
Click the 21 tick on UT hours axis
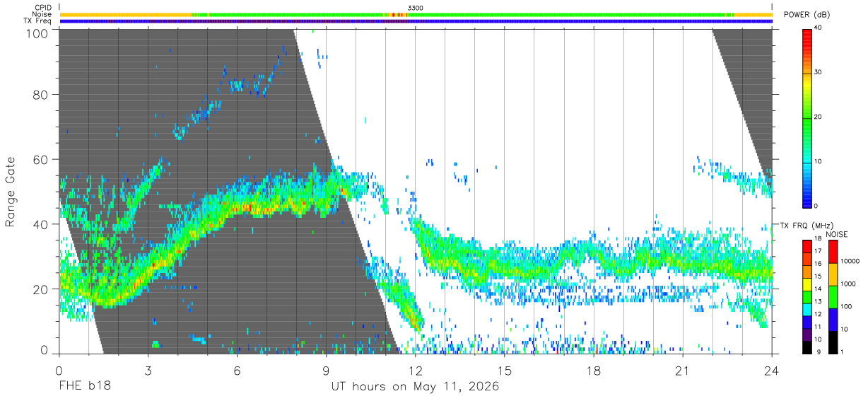(x=683, y=371)
